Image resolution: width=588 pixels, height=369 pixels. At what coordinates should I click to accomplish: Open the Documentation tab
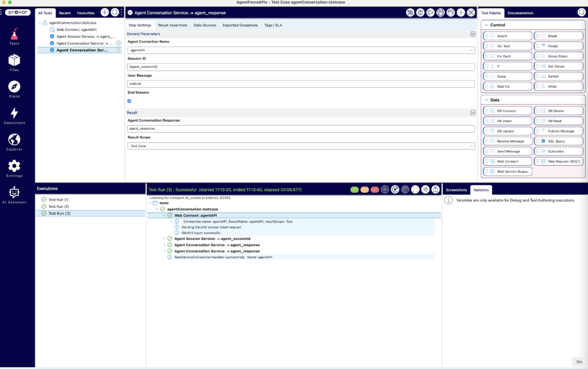click(x=520, y=13)
